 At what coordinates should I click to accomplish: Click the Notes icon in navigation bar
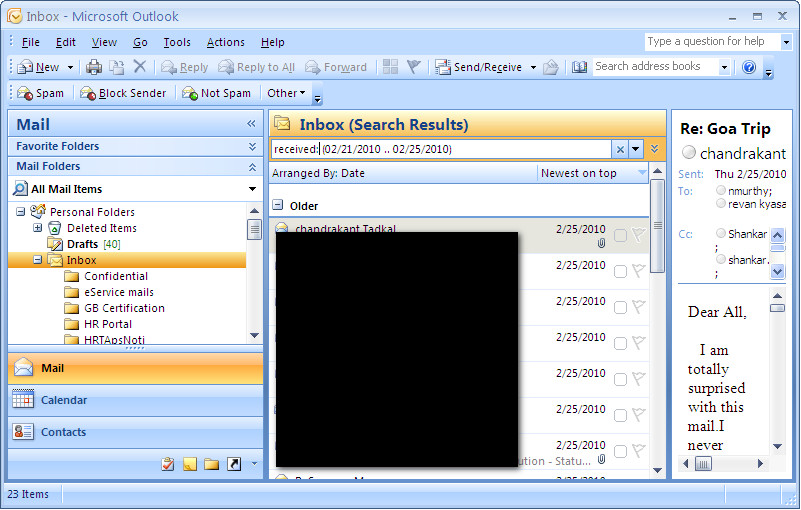190,463
